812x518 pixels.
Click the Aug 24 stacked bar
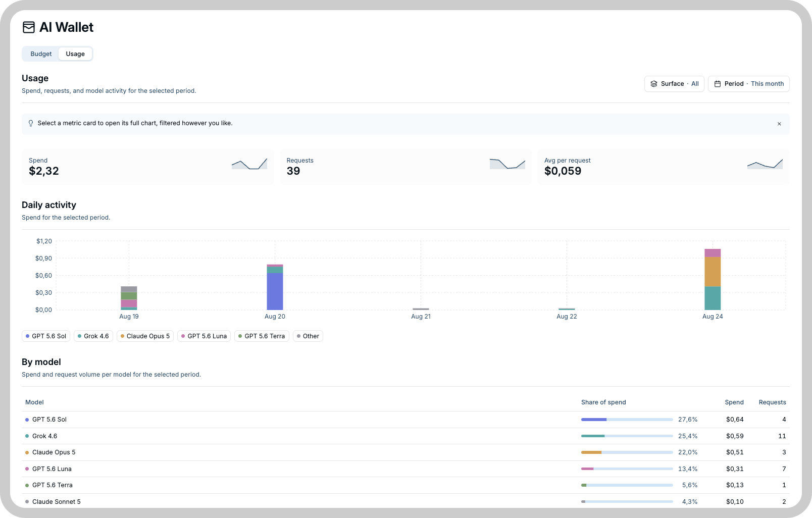(x=713, y=279)
